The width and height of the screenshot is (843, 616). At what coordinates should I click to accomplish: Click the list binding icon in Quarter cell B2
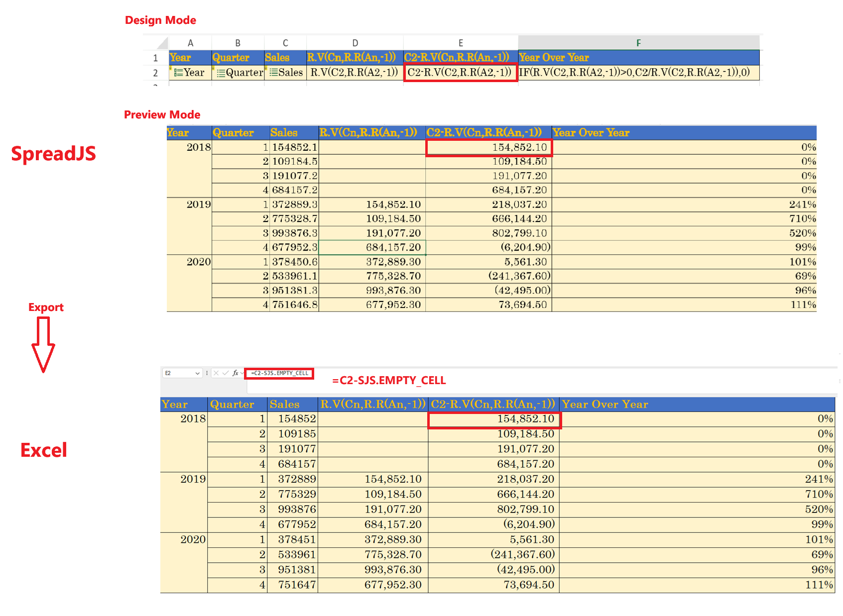[221, 73]
